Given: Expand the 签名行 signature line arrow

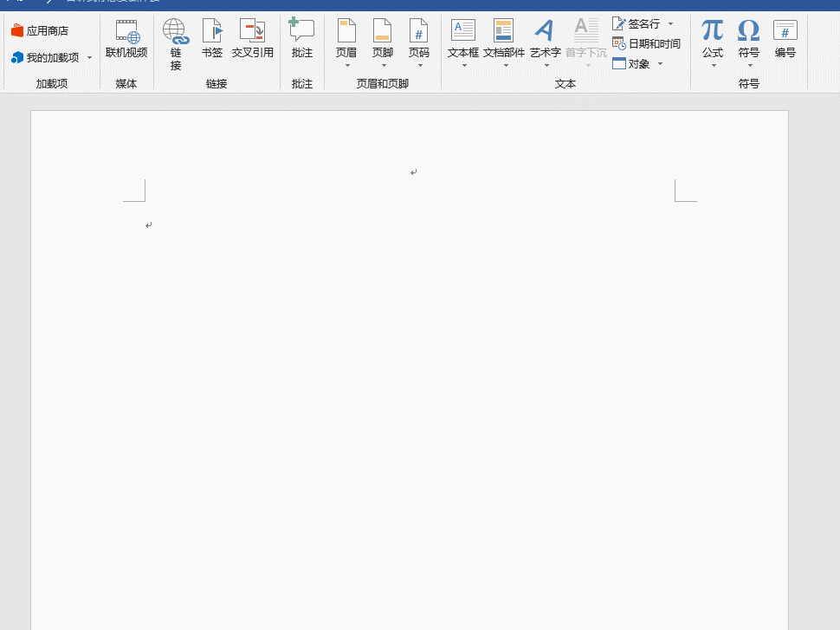Looking at the screenshot, I should (x=670, y=24).
